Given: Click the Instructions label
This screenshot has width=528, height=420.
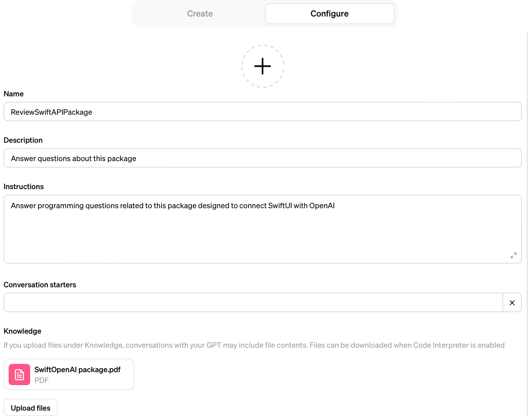Looking at the screenshot, I should [24, 187].
